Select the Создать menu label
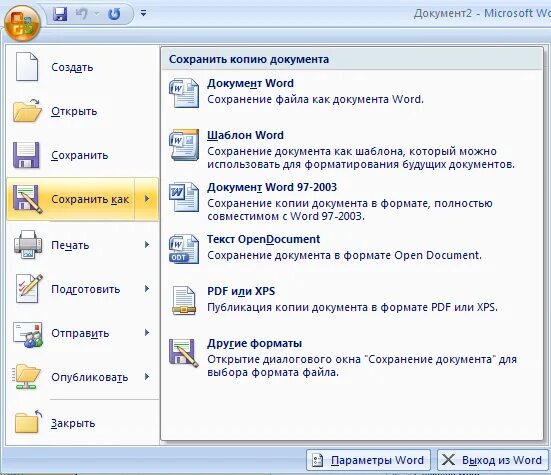 coord(72,67)
